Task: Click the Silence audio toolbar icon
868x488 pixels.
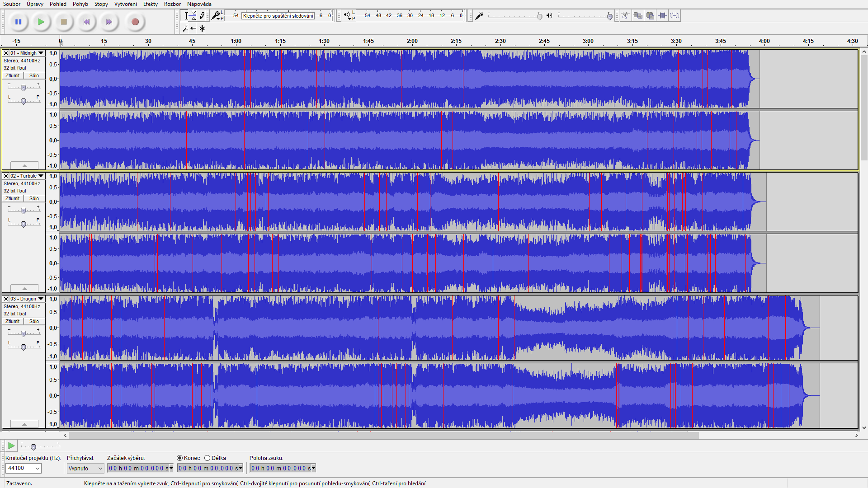Action: (x=675, y=15)
